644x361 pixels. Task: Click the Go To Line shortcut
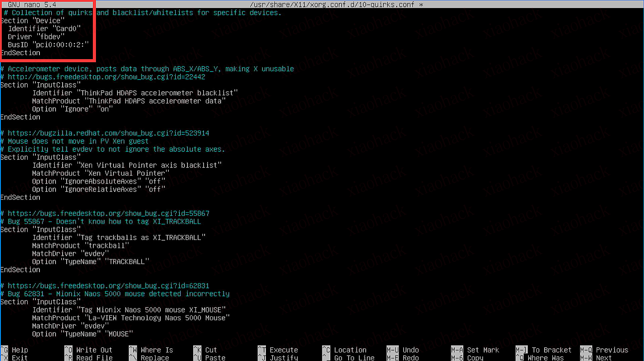354,357
